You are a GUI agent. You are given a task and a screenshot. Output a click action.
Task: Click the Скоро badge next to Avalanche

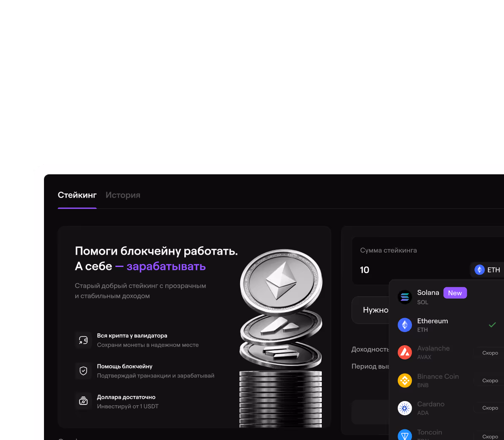tap(490, 353)
